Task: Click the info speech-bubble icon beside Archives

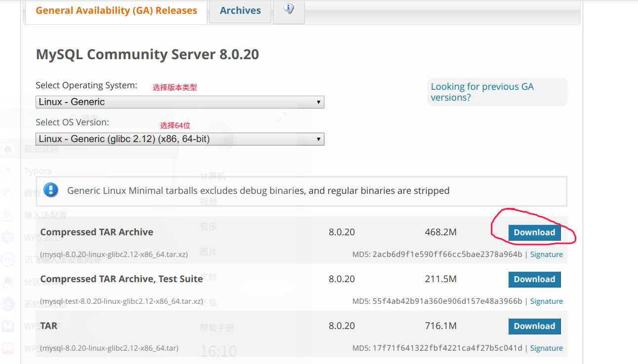Action: (288, 9)
